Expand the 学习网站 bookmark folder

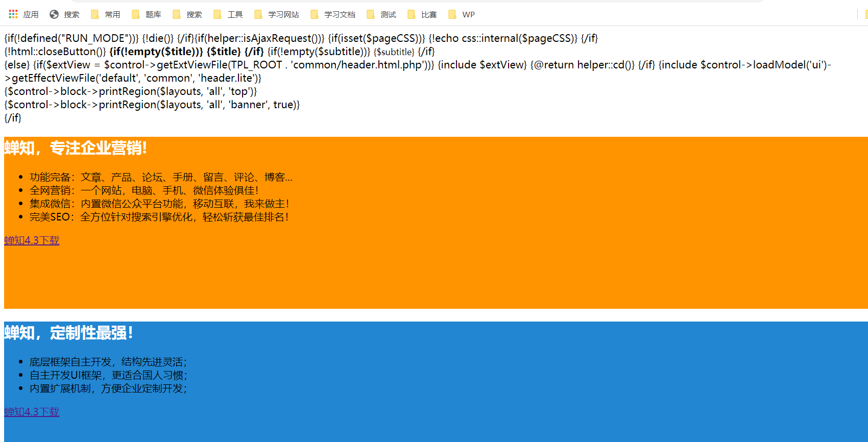(277, 14)
